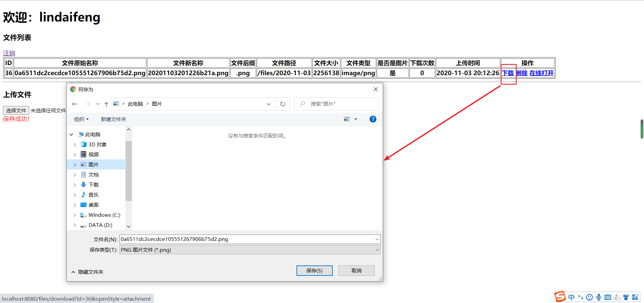Click the Sogou input method logo

pos(559,297)
